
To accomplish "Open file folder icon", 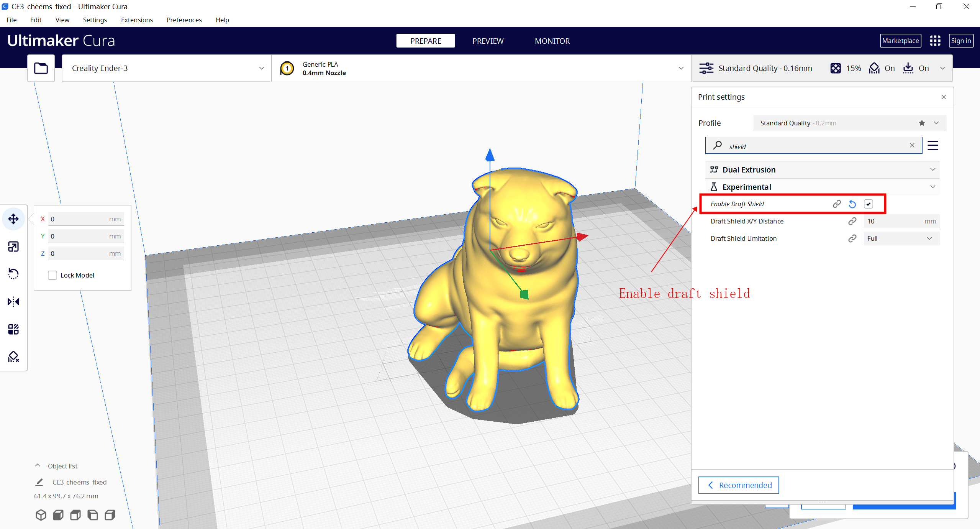I will click(41, 68).
